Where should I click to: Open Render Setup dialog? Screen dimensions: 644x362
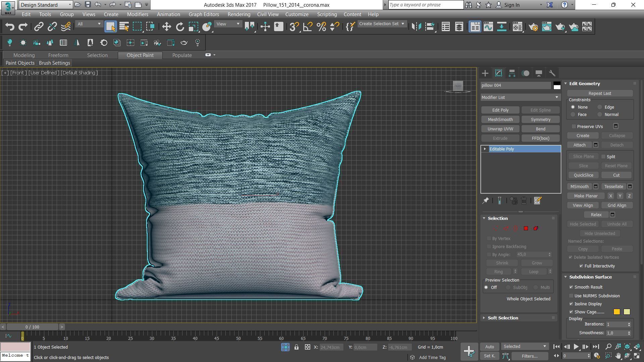533,27
